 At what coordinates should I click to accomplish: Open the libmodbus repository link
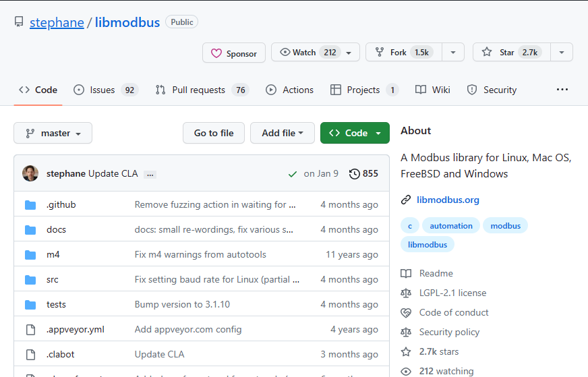point(127,22)
